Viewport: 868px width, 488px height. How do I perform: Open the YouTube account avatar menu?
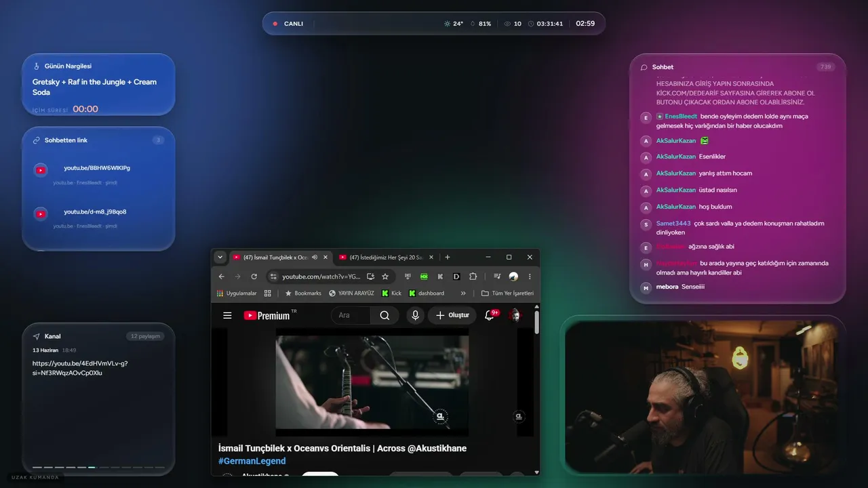click(515, 315)
